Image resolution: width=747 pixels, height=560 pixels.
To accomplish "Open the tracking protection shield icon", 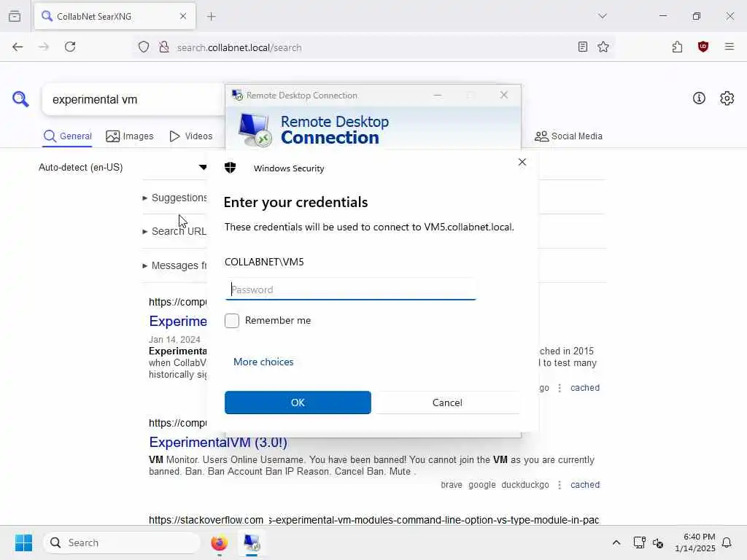I will click(x=144, y=47).
